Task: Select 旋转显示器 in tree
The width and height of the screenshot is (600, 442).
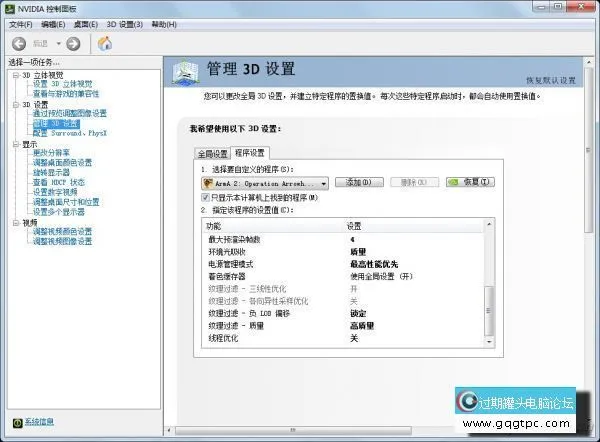Action: pos(51,172)
